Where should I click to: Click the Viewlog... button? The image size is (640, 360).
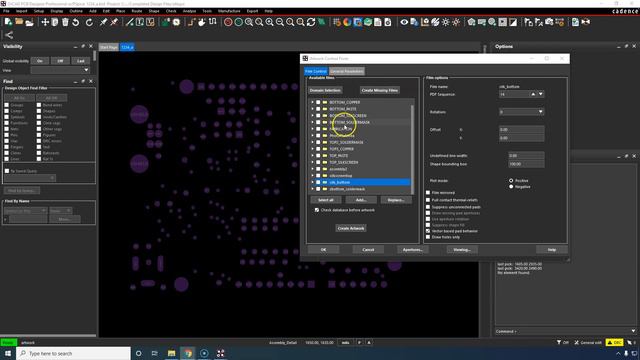tap(462, 250)
